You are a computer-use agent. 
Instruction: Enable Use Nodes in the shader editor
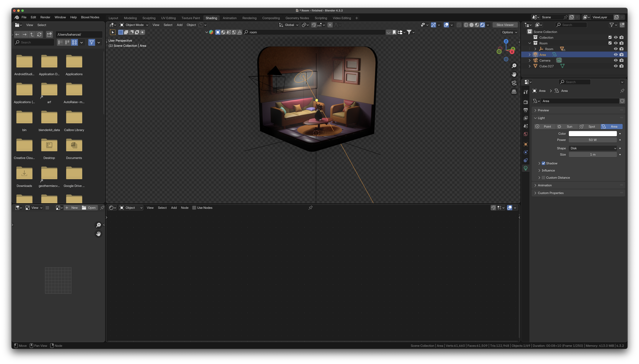pyautogui.click(x=194, y=208)
